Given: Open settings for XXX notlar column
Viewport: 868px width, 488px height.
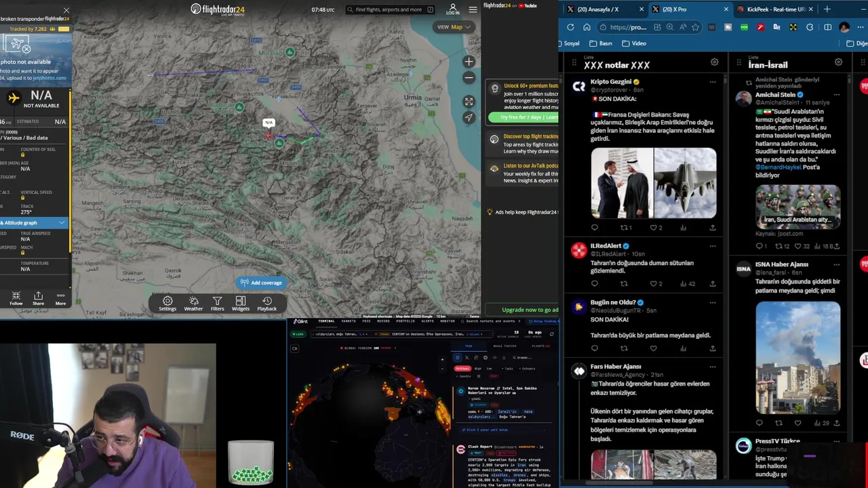Looking at the screenshot, I should click(714, 62).
